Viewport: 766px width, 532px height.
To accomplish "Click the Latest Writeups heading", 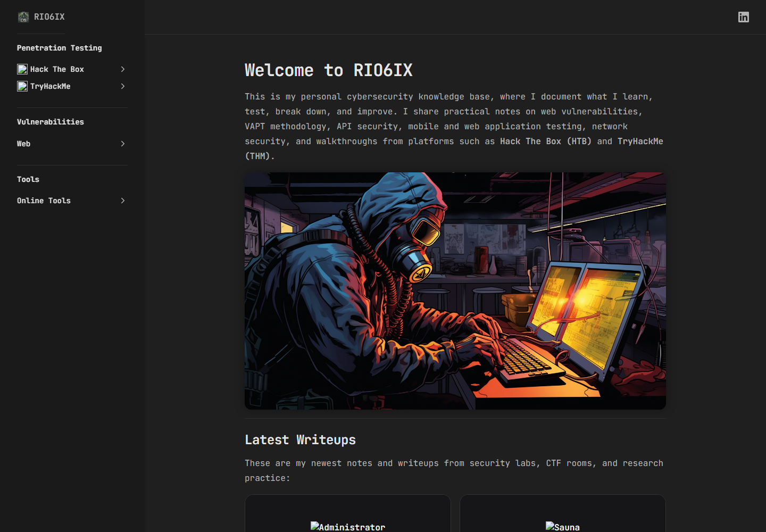I will (x=300, y=440).
